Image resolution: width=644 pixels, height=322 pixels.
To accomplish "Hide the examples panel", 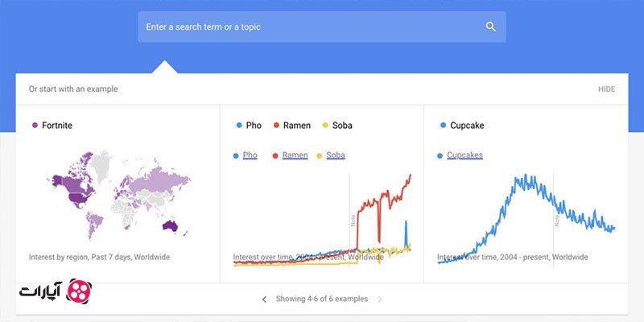I will point(606,89).
